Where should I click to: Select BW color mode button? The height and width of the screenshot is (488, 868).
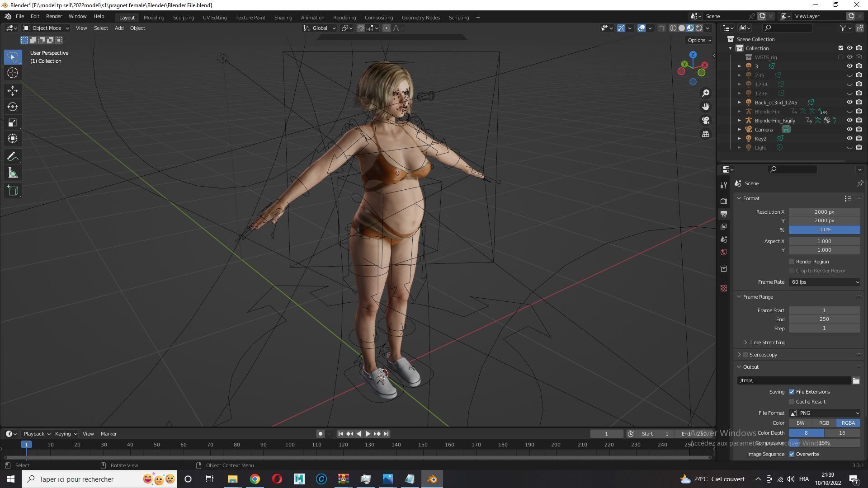tap(800, 423)
